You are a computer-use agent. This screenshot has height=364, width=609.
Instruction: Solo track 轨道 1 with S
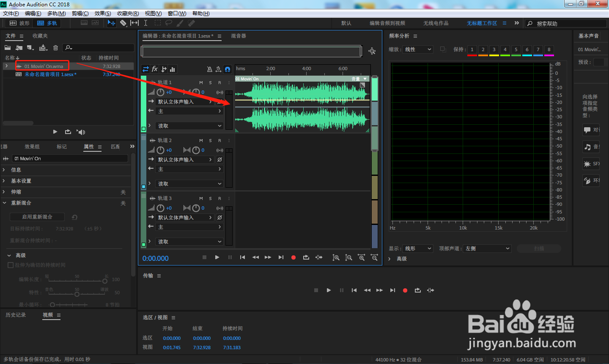click(x=210, y=82)
